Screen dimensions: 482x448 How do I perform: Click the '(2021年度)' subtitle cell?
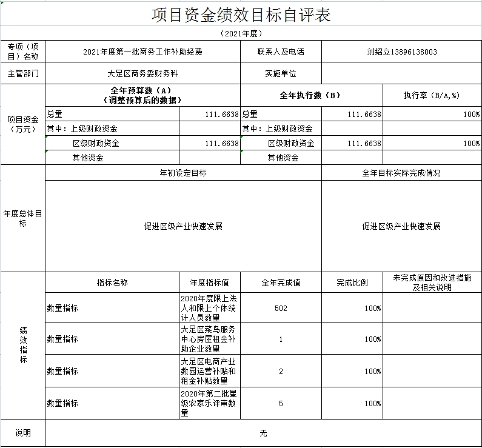[241, 33]
